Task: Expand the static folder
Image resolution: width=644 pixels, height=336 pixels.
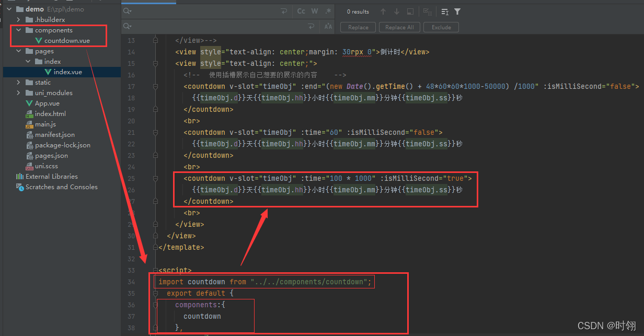Action: coord(17,82)
